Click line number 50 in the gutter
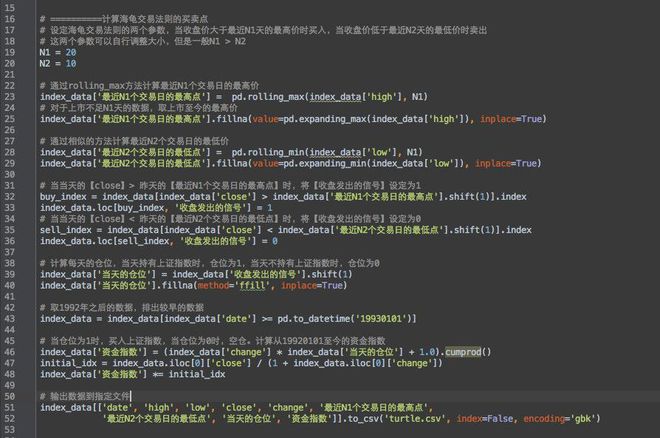This screenshot has height=438, width=660. pos(9,396)
